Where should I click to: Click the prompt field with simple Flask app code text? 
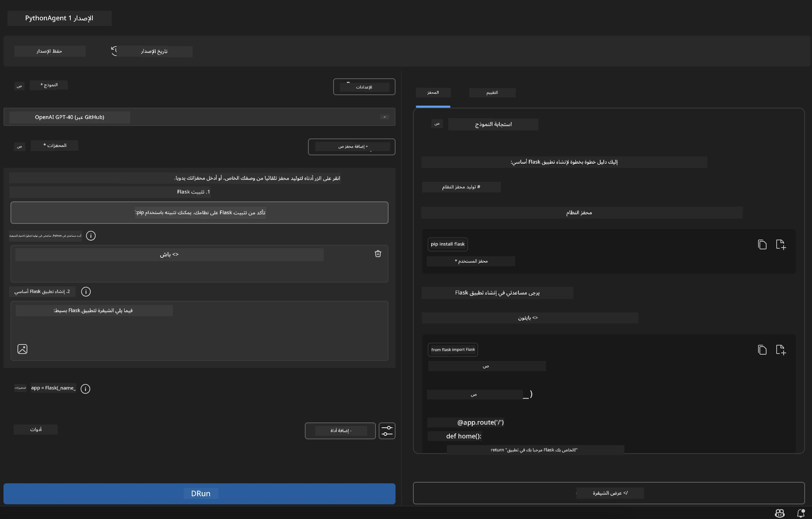199,331
